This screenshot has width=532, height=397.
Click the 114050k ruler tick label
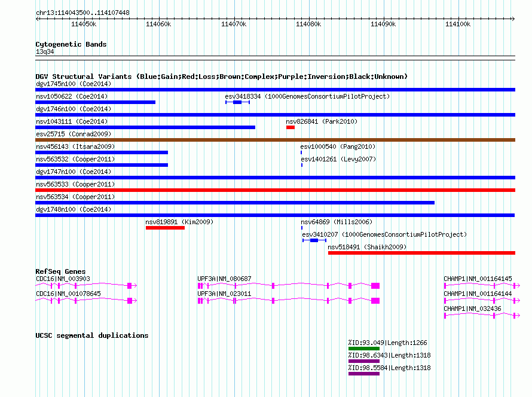(84, 24)
